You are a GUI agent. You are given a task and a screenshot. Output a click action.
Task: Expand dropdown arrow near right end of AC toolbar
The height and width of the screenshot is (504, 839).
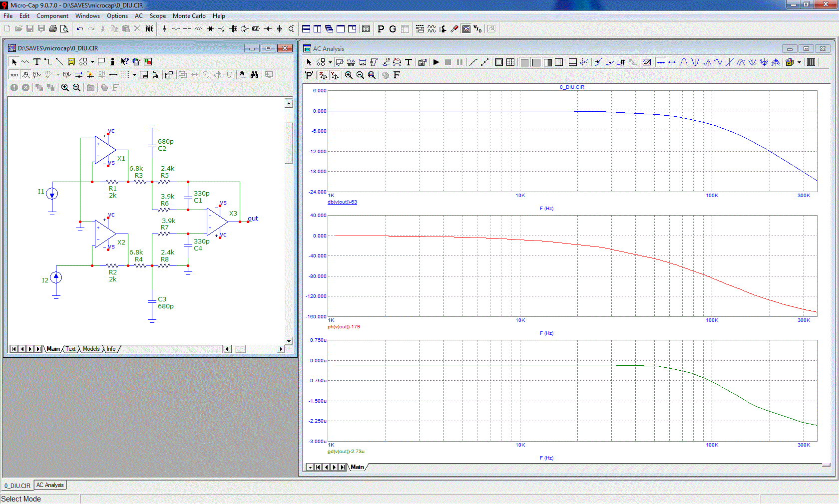pyautogui.click(x=799, y=62)
